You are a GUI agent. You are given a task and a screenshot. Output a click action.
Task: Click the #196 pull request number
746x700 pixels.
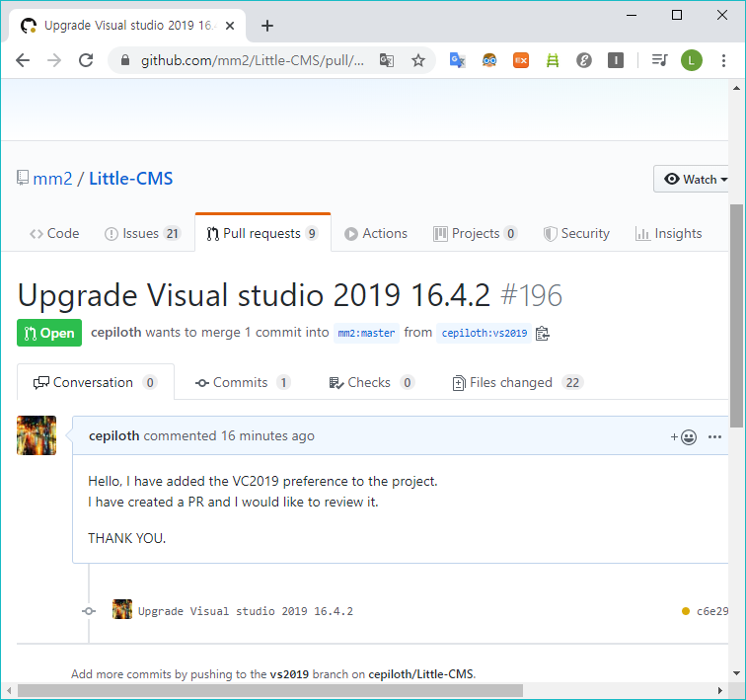click(x=532, y=295)
